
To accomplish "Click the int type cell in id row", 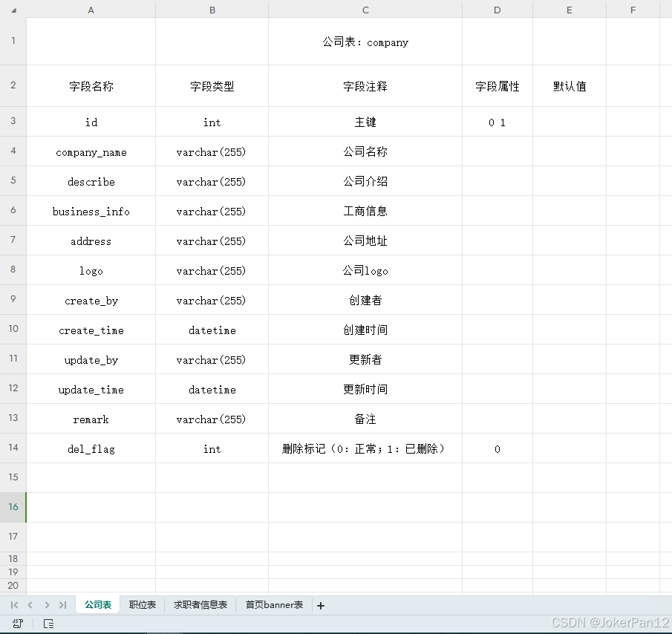I will [x=212, y=122].
